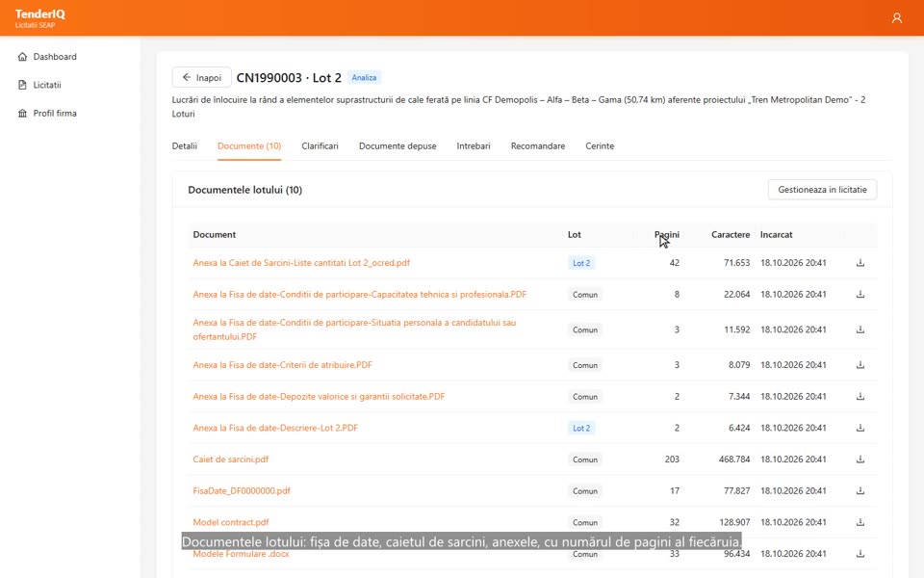Download Model contract.pdf
The width and height of the screenshot is (924, 578).
[860, 522]
